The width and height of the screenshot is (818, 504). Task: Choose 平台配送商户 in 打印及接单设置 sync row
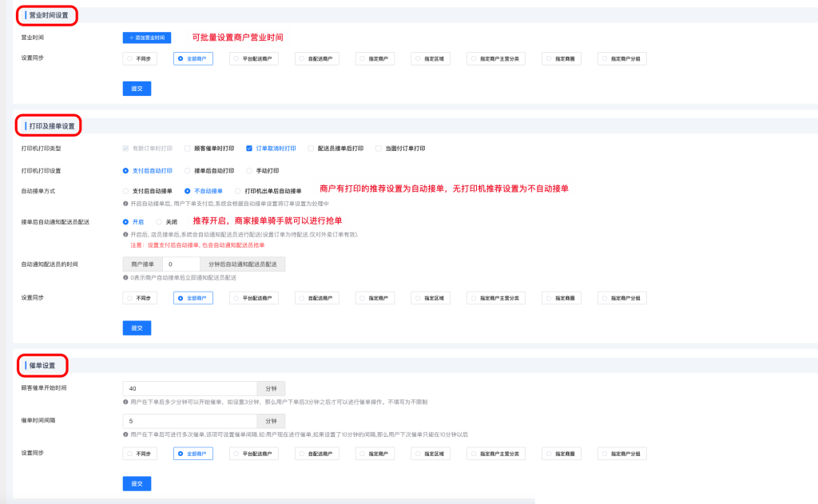click(254, 298)
